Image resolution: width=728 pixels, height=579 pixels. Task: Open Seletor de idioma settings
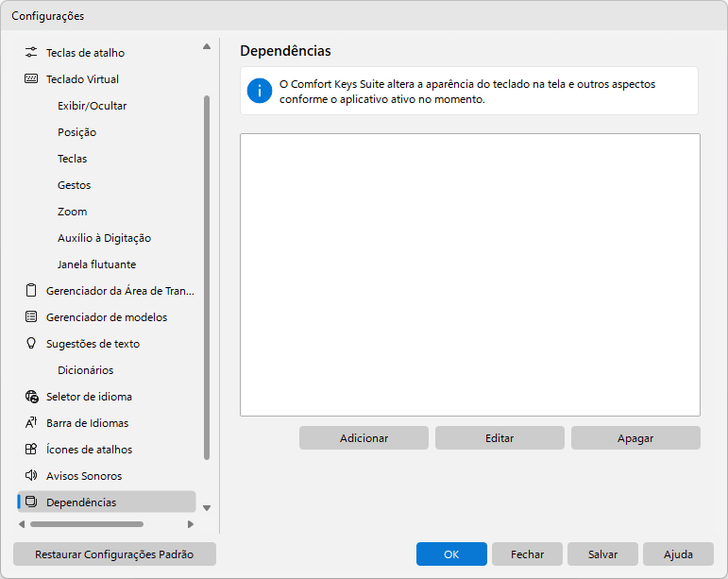coord(89,397)
